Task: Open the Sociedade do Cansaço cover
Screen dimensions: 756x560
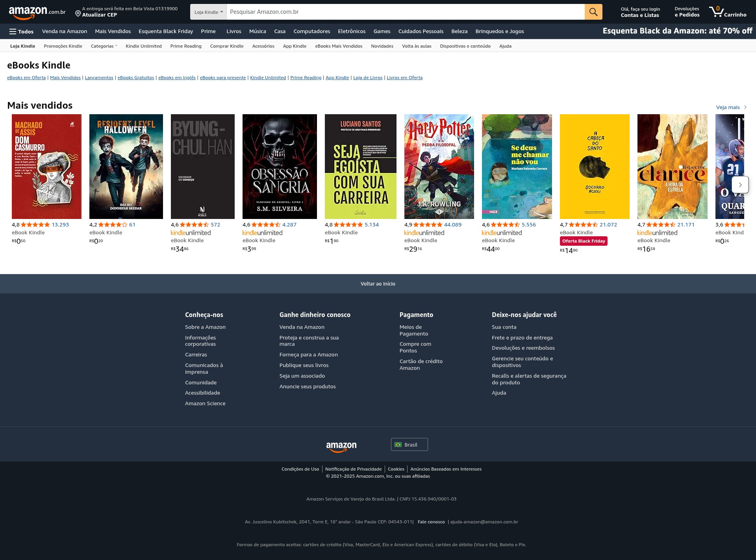Action: [203, 167]
